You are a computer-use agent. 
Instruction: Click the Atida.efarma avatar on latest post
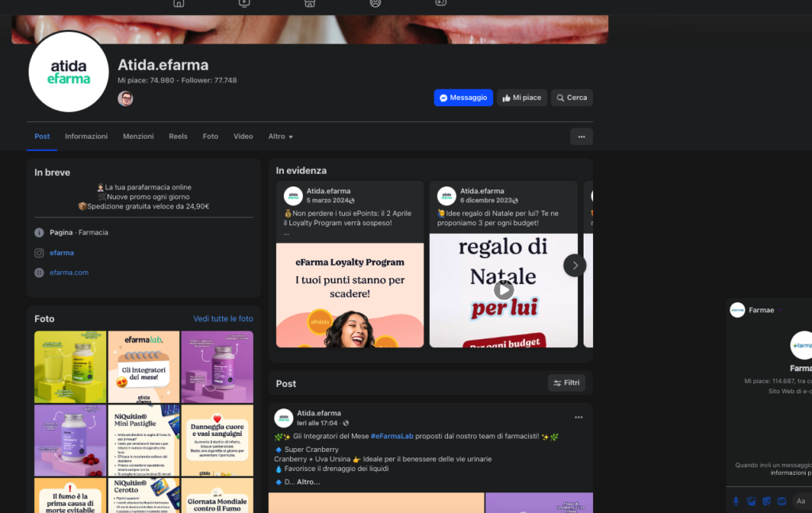click(283, 418)
